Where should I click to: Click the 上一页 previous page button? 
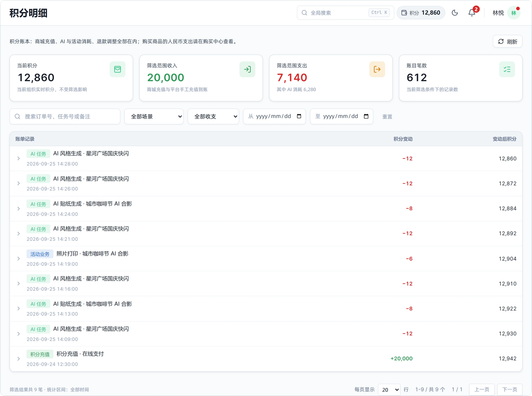482,390
